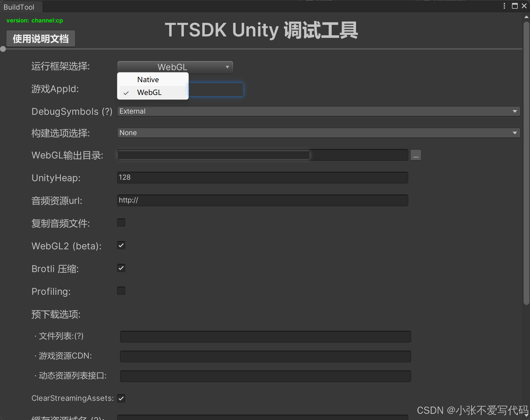Viewport: 530px width, 420px height.
Task: Open the 使用说明文档 documentation button
Action: pyautogui.click(x=41, y=39)
